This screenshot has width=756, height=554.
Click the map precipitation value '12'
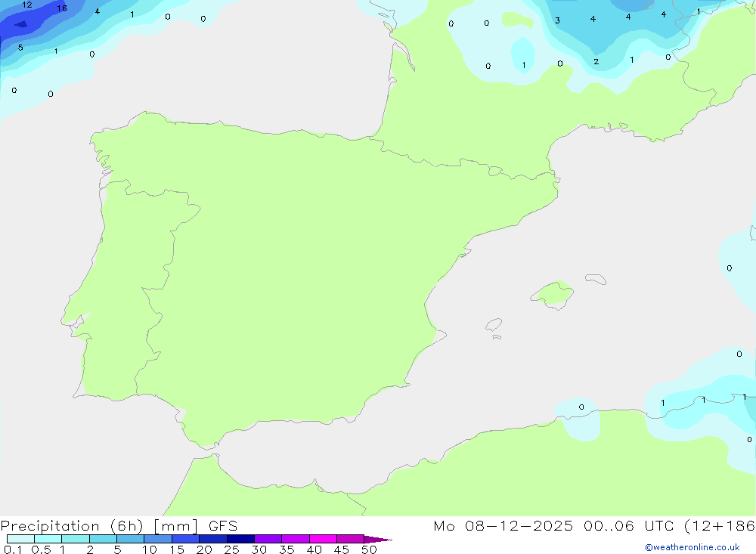coord(27,5)
